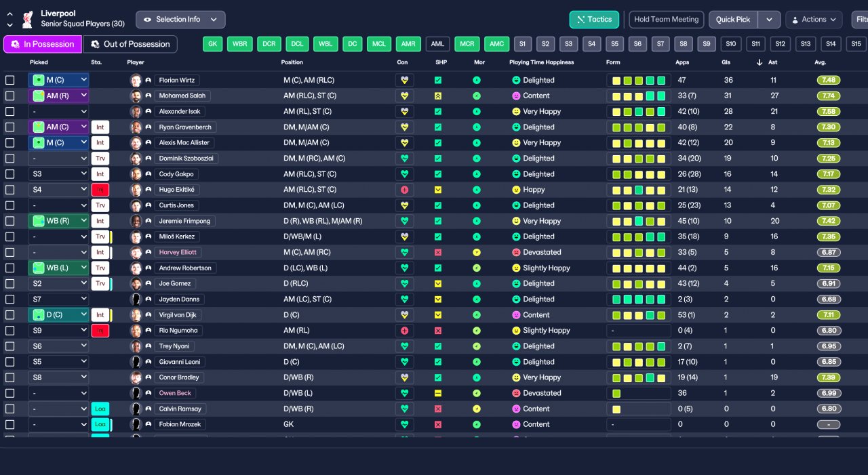Viewport: 868px width, 475px height.
Task: Tick the checkbox for Fabian Mrozek
Action: point(10,424)
